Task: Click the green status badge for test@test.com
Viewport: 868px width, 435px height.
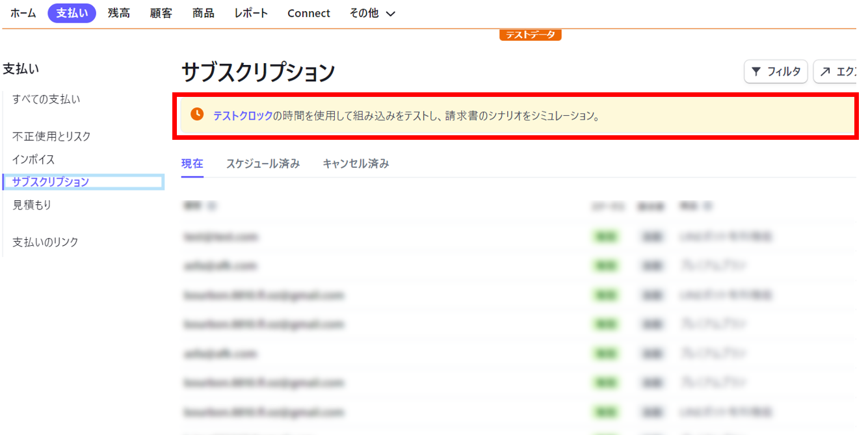Action: (x=605, y=236)
